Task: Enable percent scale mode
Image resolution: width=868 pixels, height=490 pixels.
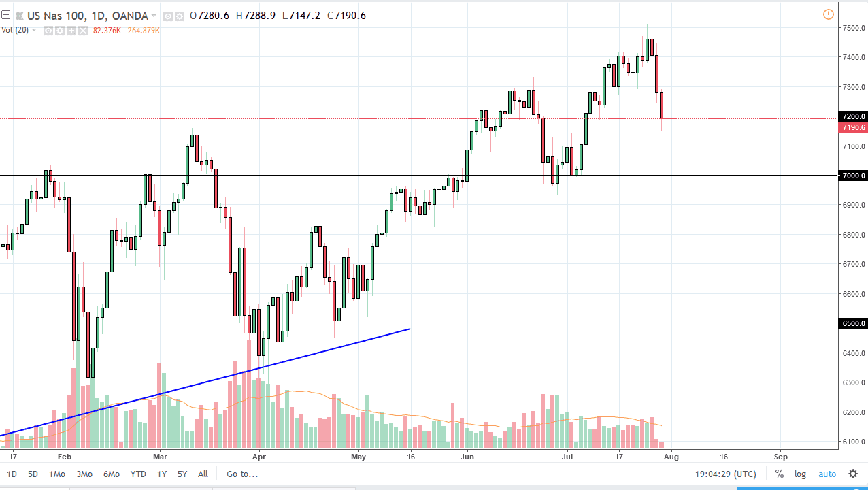Action: click(x=780, y=474)
